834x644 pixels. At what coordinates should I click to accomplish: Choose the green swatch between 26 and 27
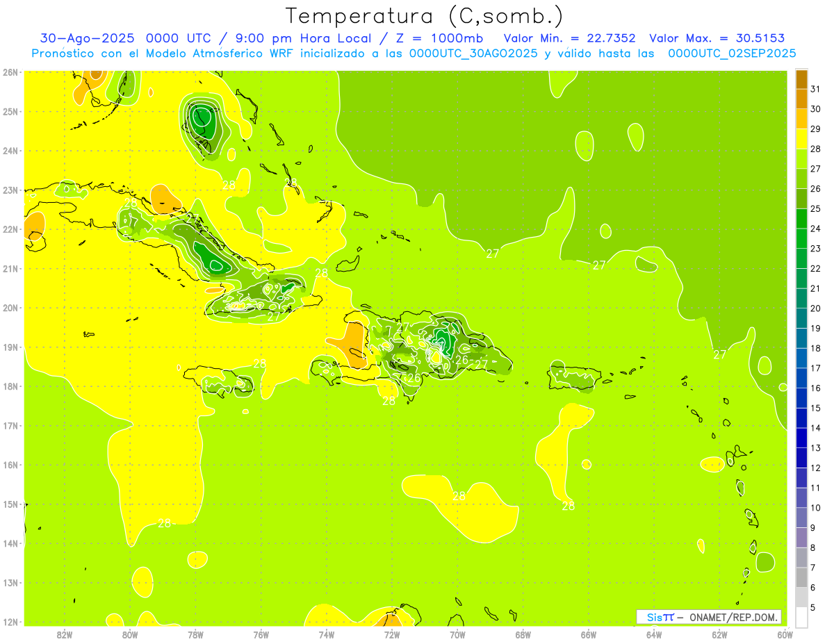click(801, 179)
